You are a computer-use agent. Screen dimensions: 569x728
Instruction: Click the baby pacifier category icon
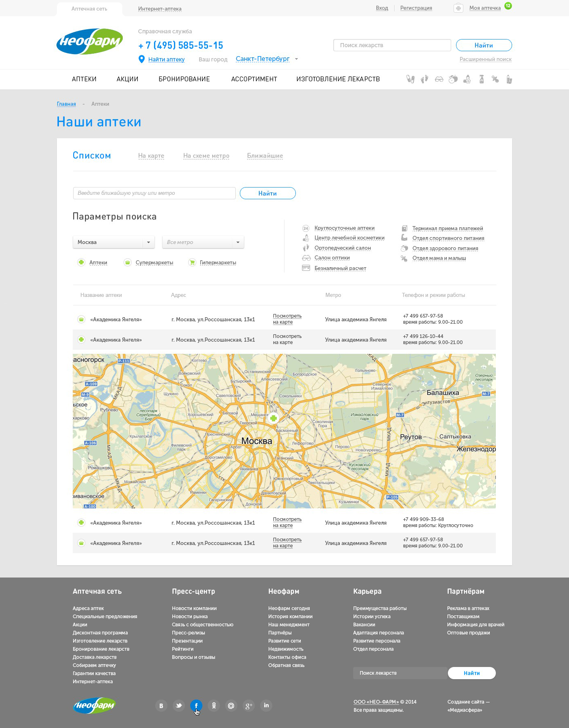coord(495,79)
